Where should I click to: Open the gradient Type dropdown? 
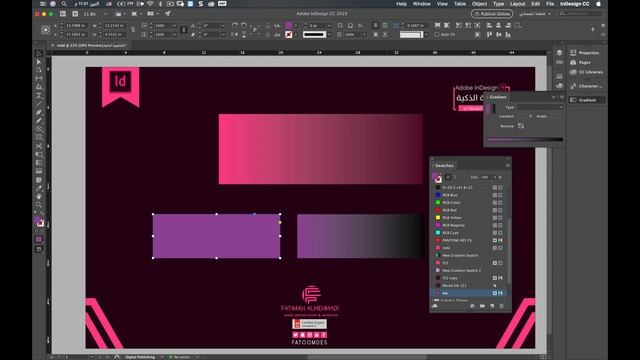[540, 107]
